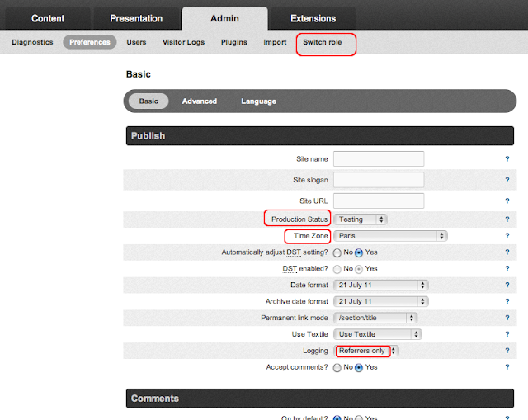Open help for Use Textile
The width and height of the screenshot is (528, 420).
click(507, 334)
